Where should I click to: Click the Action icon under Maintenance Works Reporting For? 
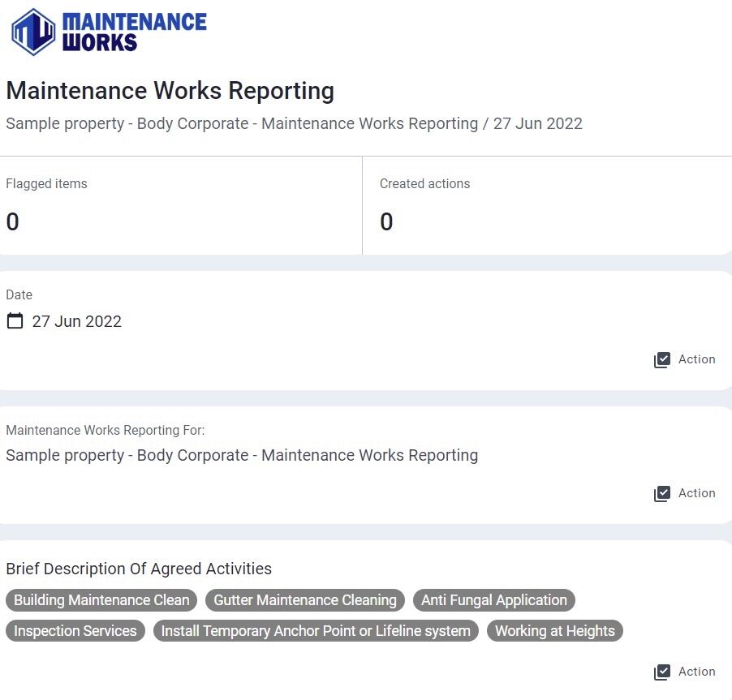662,493
